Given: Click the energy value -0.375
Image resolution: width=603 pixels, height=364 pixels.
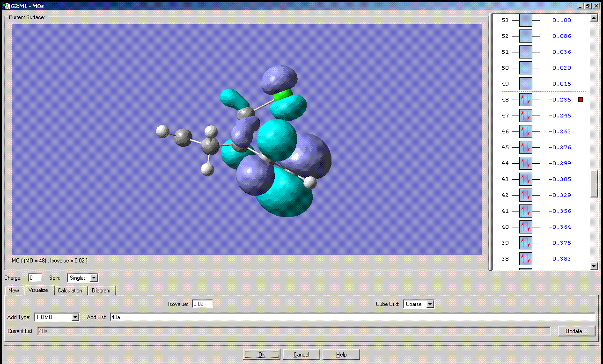Looking at the screenshot, I should (560, 243).
